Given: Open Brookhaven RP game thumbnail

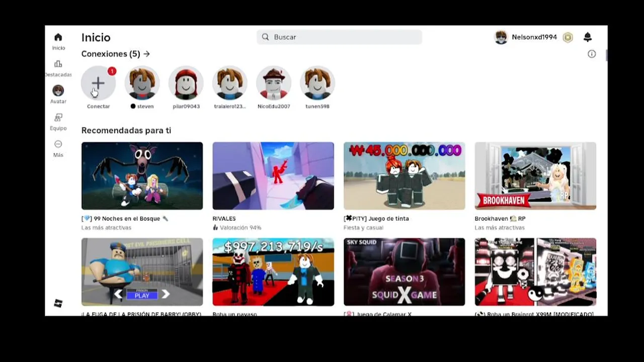Looking at the screenshot, I should [535, 176].
